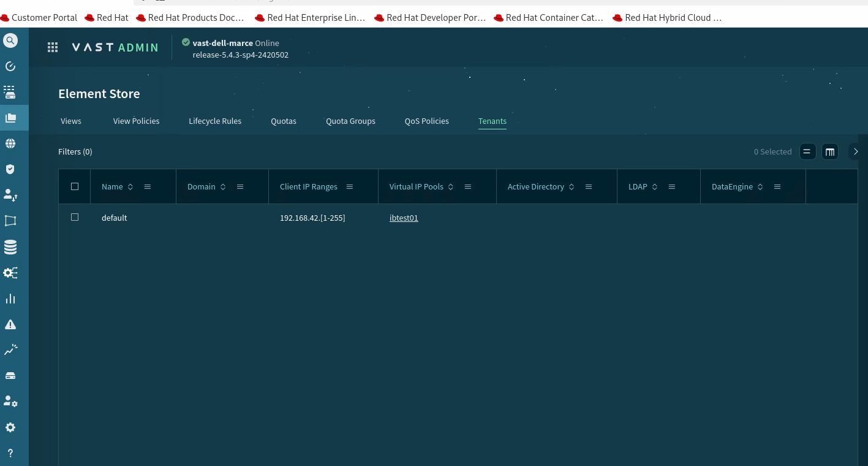
Task: Tick the select-all checkbox in table header
Action: (75, 186)
